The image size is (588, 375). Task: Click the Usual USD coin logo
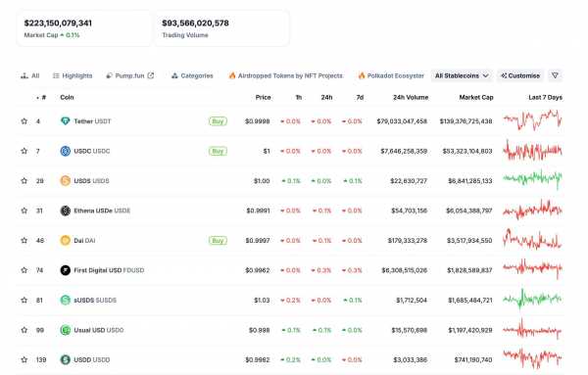(x=66, y=330)
